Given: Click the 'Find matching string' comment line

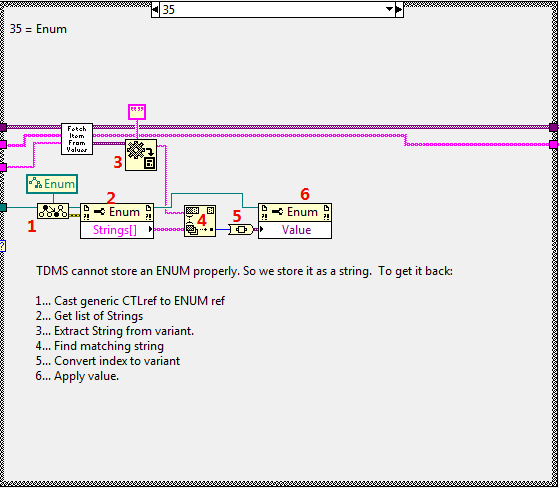Looking at the screenshot, I should click(x=99, y=346).
